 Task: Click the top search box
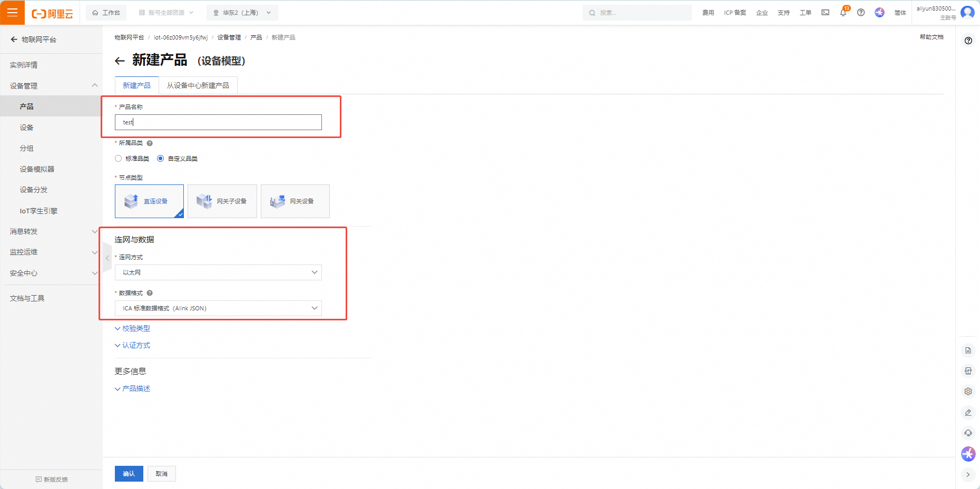(637, 13)
